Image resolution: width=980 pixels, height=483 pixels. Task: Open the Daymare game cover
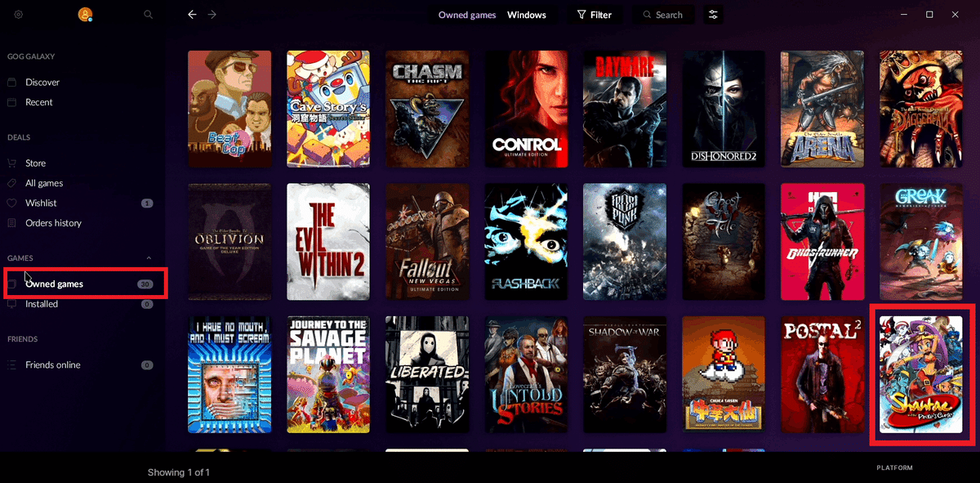click(x=625, y=109)
